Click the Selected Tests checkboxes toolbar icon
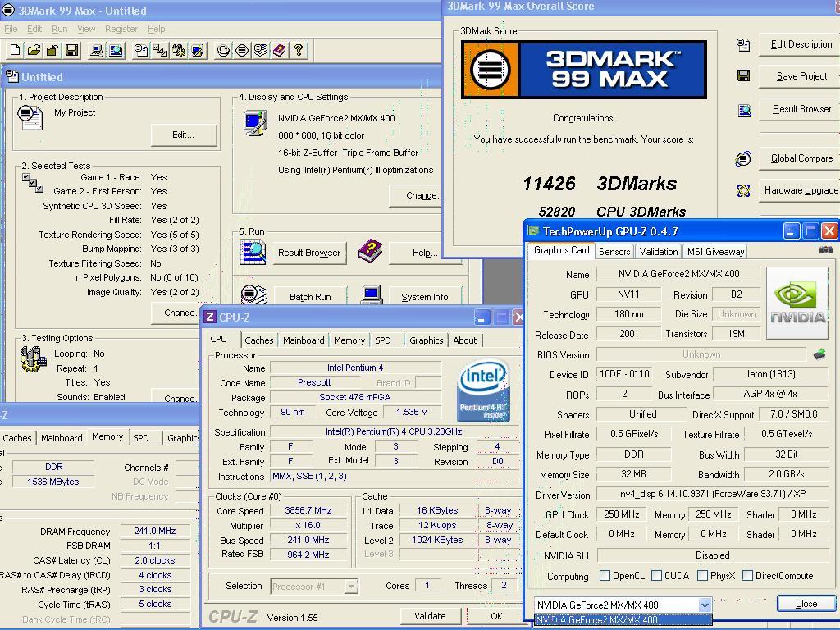 click(160, 50)
